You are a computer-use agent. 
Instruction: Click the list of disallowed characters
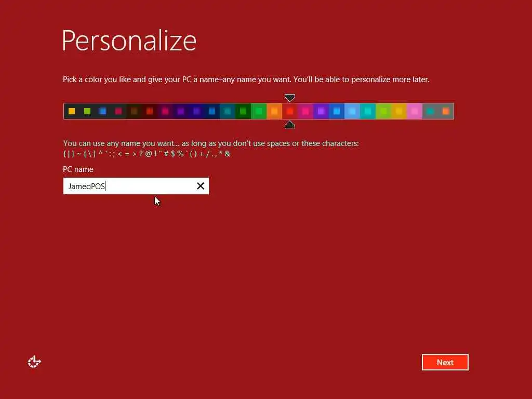(147, 154)
